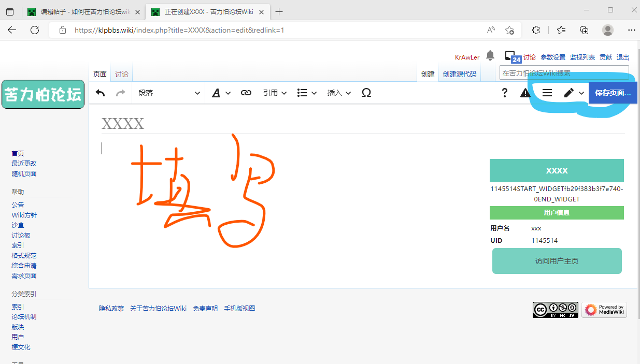Click the 苦力怕论坛 site logo
This screenshot has height=364, width=640.
pyautogui.click(x=43, y=94)
